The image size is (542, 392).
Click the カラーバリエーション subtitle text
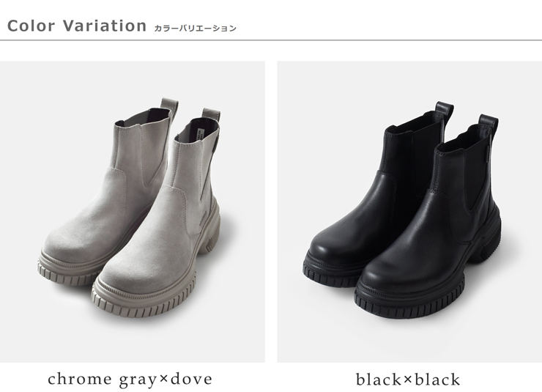pos(196,29)
